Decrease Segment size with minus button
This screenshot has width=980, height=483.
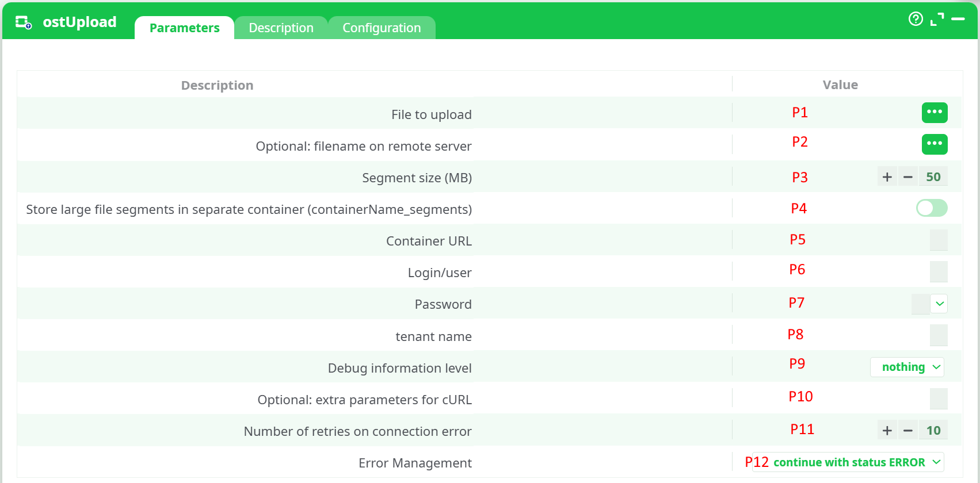click(908, 177)
